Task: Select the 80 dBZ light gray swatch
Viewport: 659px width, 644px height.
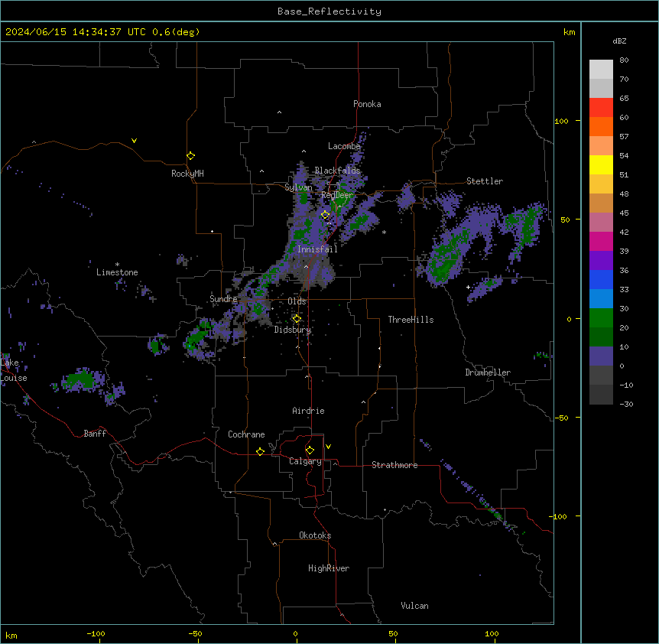Action: [601, 70]
